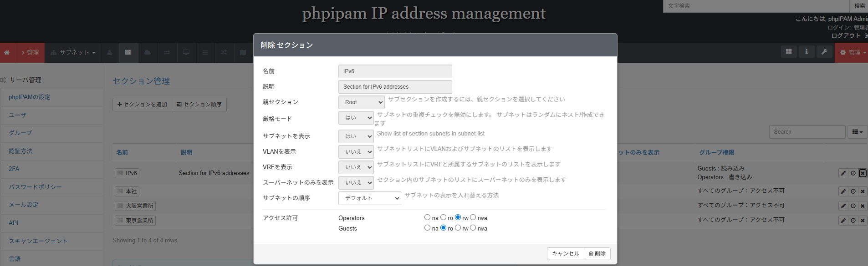This screenshot has width=868, height=266.
Task: Delete the IPv6 section with X icon
Action: (863, 173)
